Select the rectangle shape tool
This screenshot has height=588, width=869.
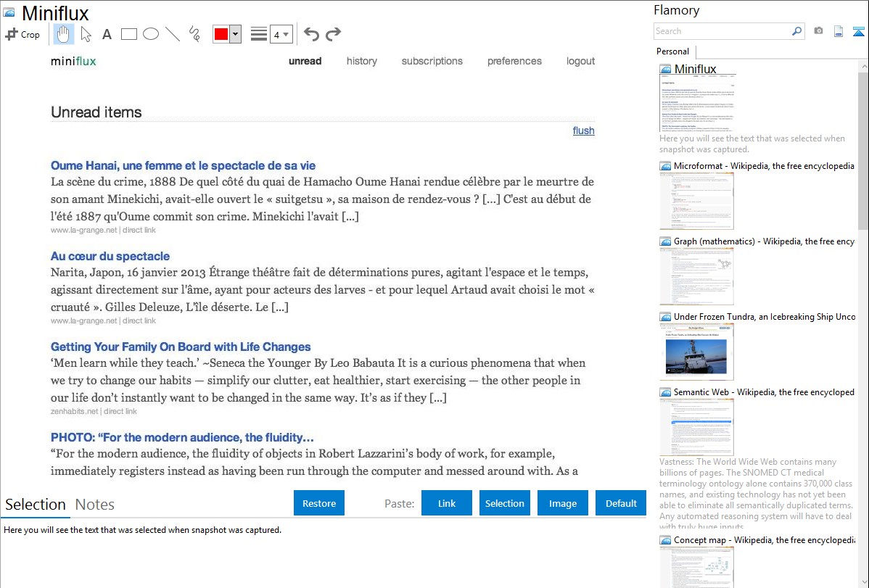(x=128, y=34)
